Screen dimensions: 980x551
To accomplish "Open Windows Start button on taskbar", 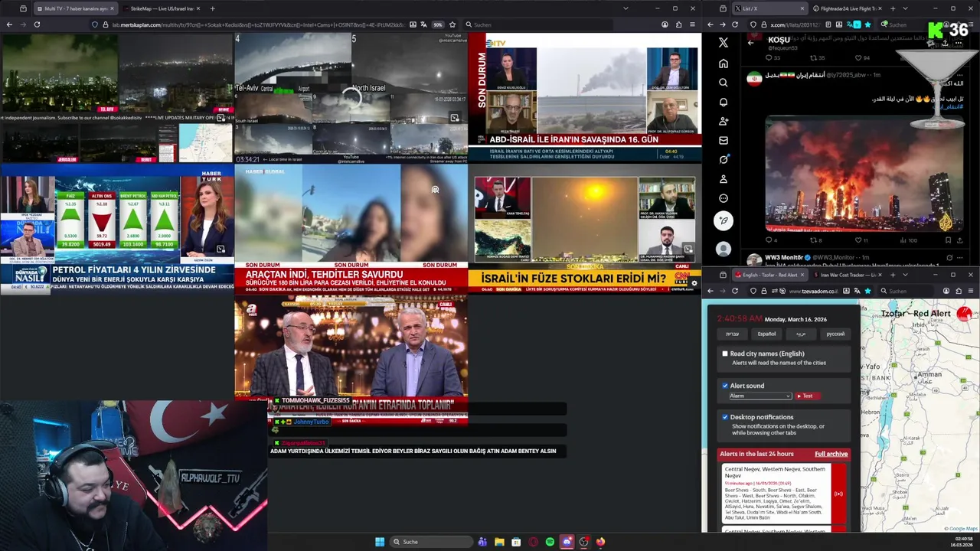I will tap(380, 542).
